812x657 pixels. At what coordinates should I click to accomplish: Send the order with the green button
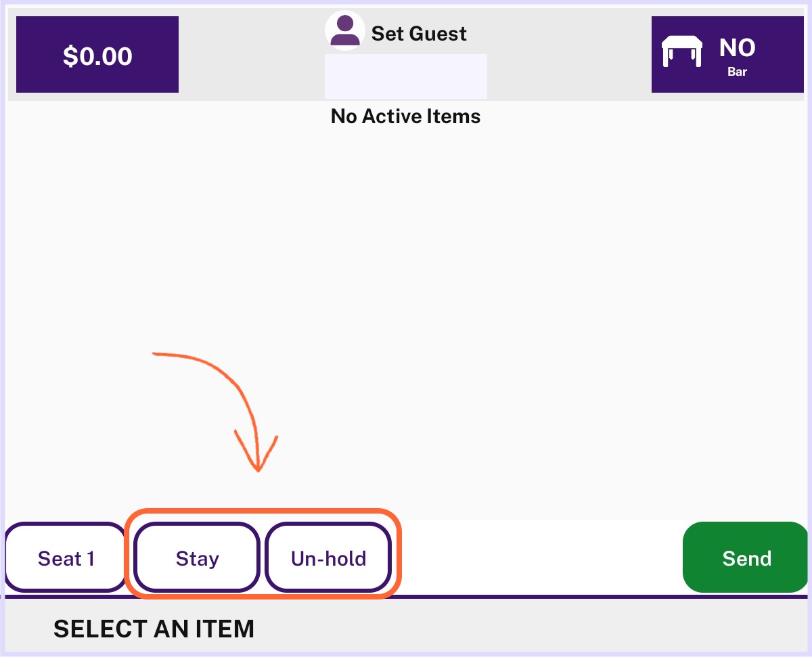point(746,558)
